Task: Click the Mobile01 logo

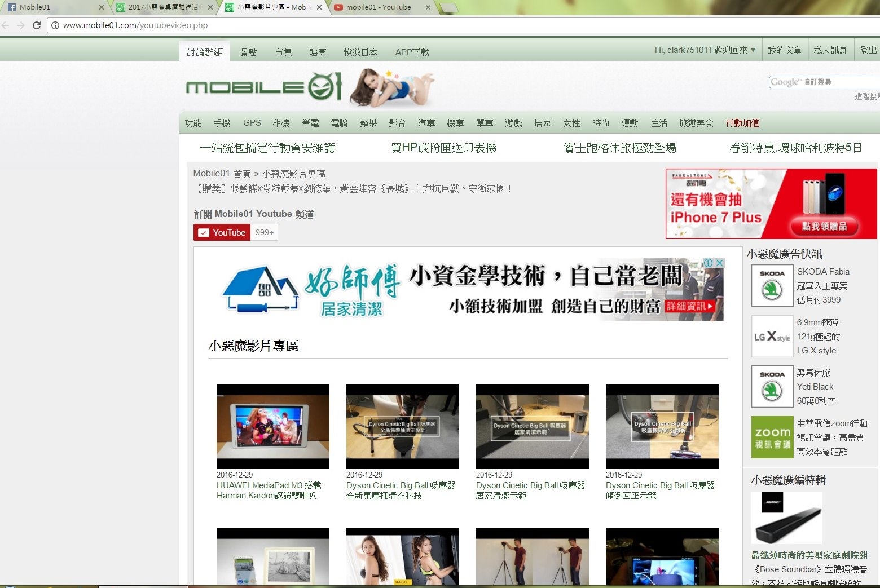Action: coord(264,87)
